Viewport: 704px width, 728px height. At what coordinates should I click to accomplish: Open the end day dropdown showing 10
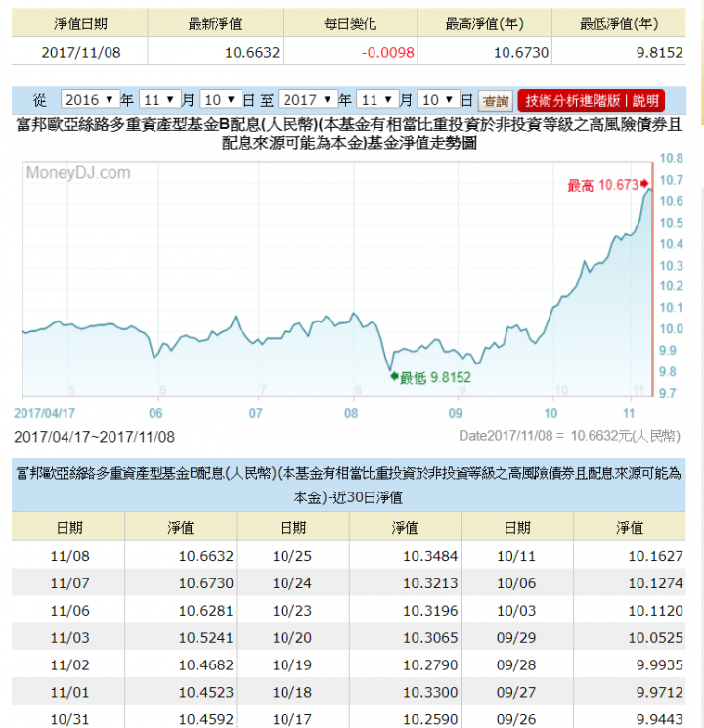(438, 100)
